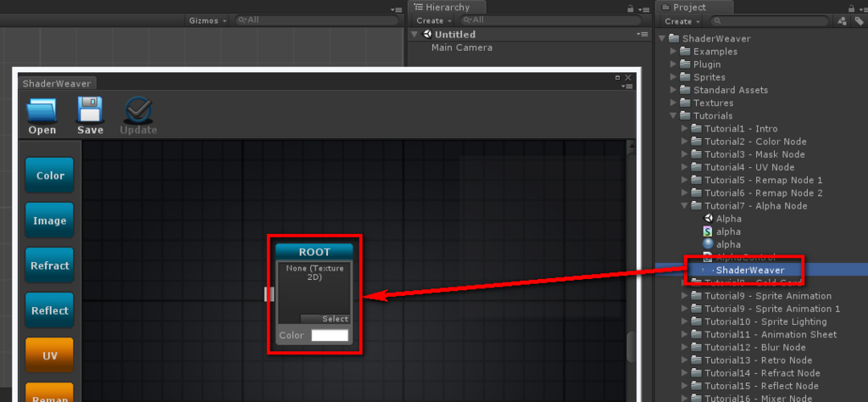Select the Tutorial2 - Color Node folder
This screenshot has width=868, height=402.
pos(755,142)
